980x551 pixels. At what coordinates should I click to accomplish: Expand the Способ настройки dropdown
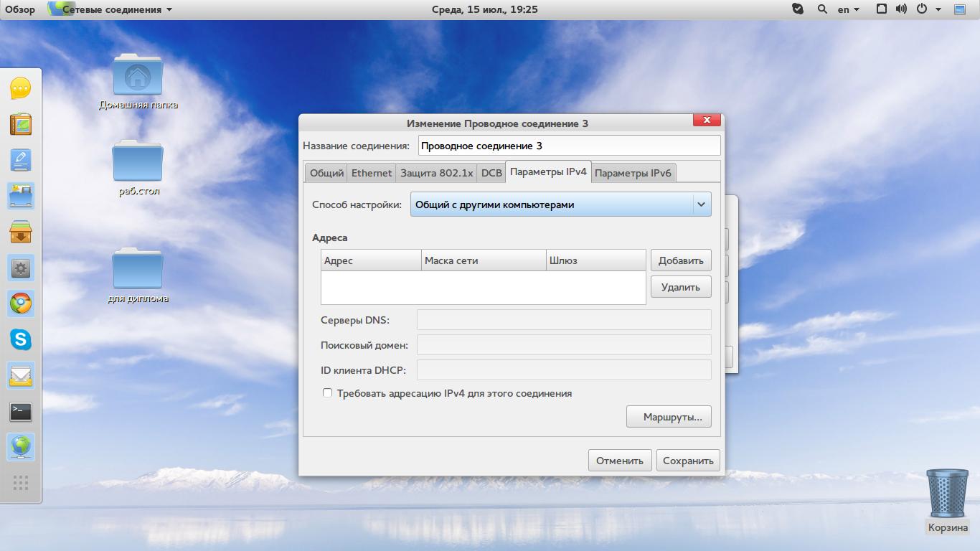coord(560,204)
